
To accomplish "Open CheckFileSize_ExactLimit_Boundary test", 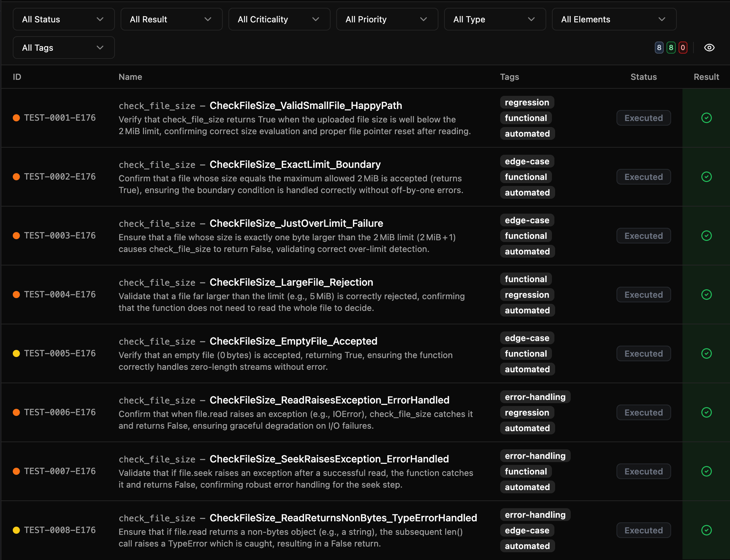I will coord(295,165).
